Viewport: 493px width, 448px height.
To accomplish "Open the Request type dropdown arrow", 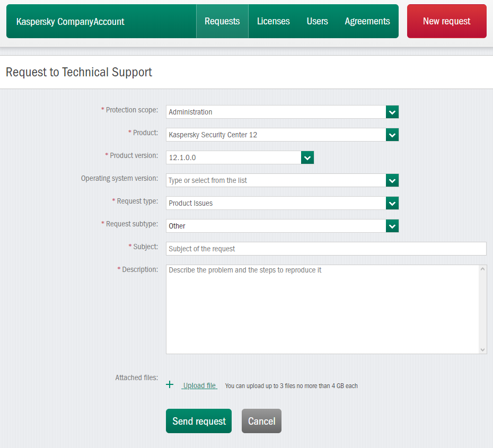I will pos(392,203).
